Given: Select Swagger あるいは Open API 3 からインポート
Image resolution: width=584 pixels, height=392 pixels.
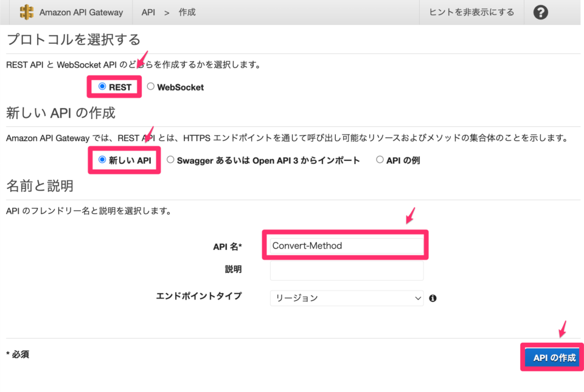Looking at the screenshot, I should (x=170, y=159).
